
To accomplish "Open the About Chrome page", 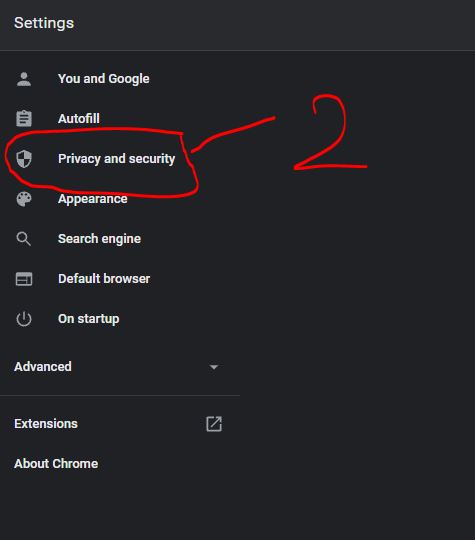I will pos(56,464).
